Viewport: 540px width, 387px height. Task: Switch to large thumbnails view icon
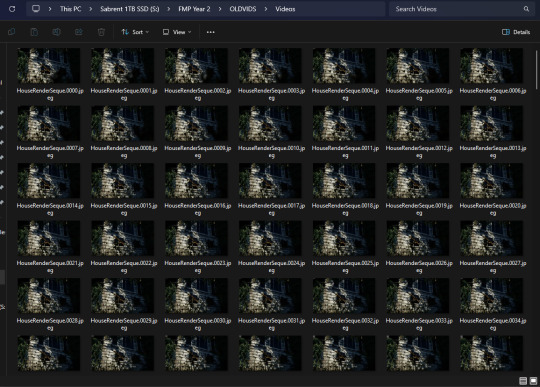[x=533, y=380]
